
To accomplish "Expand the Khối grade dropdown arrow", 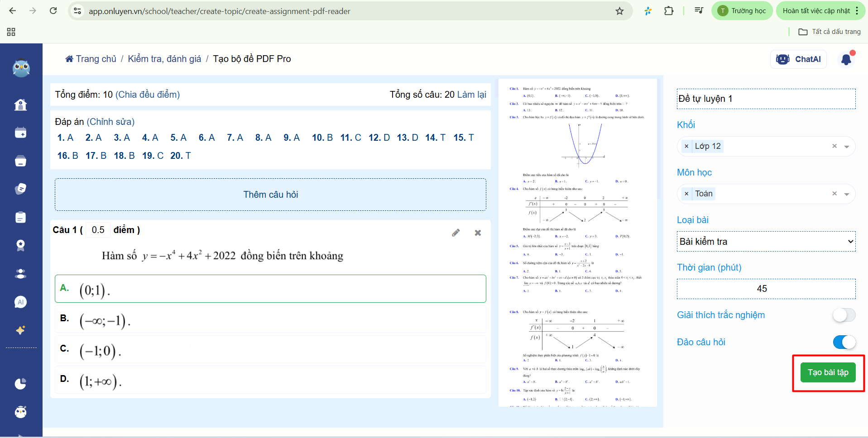I will click(x=847, y=147).
